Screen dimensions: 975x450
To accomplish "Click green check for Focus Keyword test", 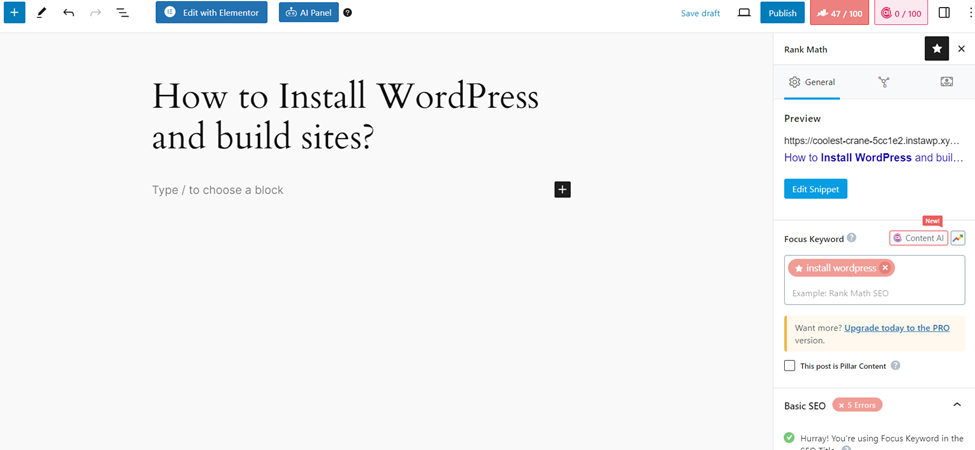I will pyautogui.click(x=789, y=438).
